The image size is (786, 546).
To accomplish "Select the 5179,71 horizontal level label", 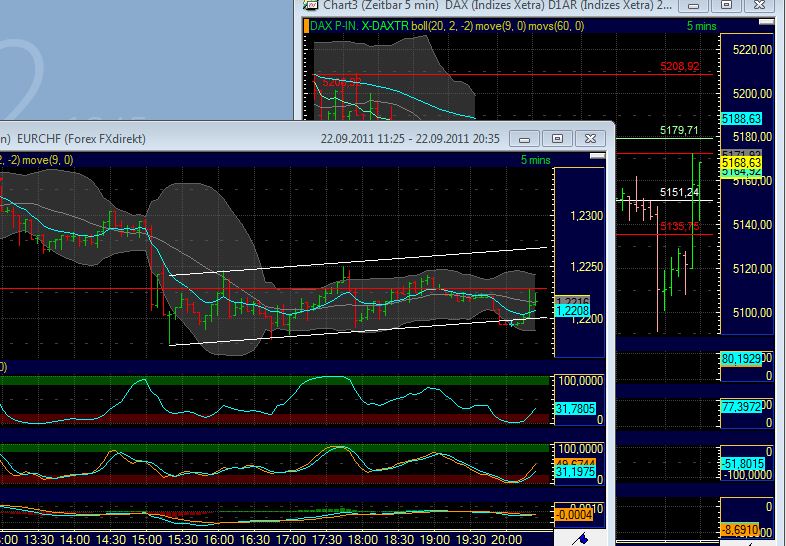I will 680,131.
